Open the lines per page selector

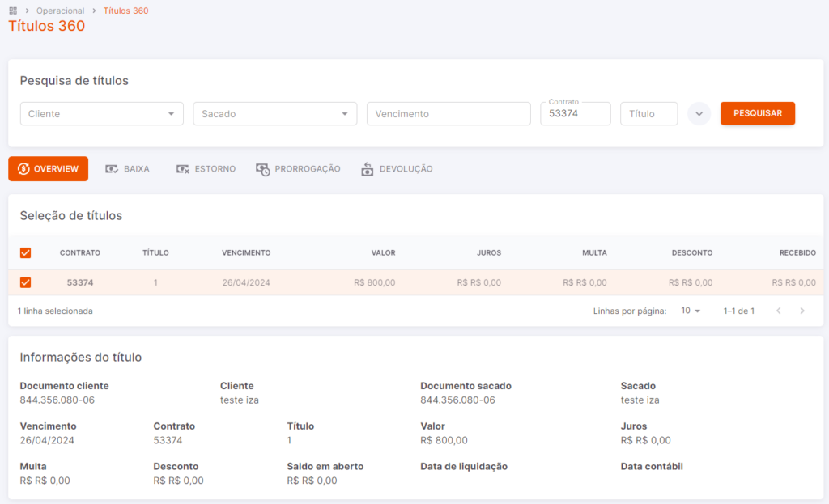(x=691, y=311)
